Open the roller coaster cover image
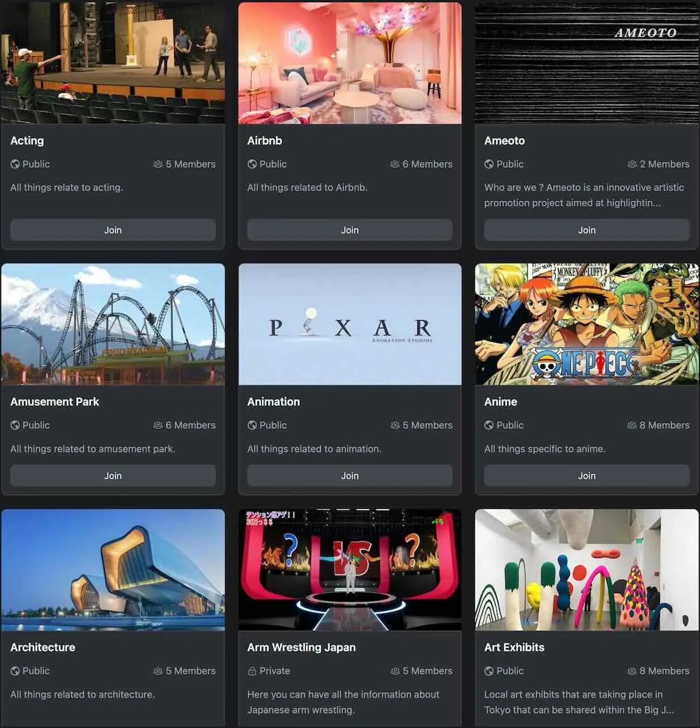The width and height of the screenshot is (700, 728). click(113, 324)
